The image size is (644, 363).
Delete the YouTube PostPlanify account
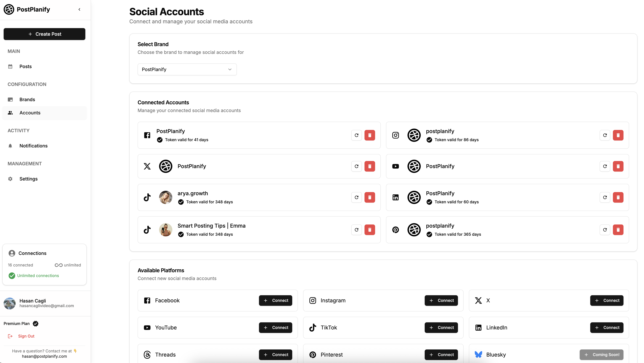coord(618,166)
